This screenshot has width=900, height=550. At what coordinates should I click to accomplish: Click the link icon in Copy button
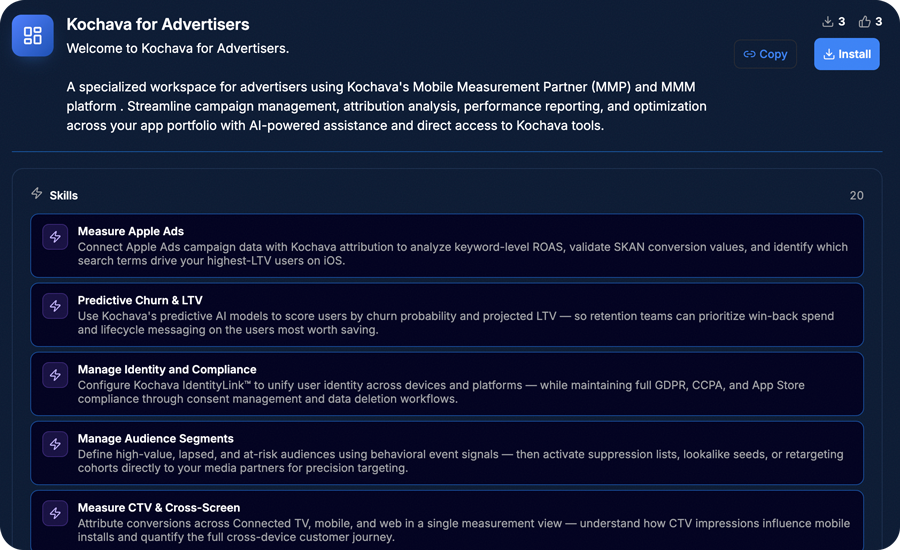(749, 54)
